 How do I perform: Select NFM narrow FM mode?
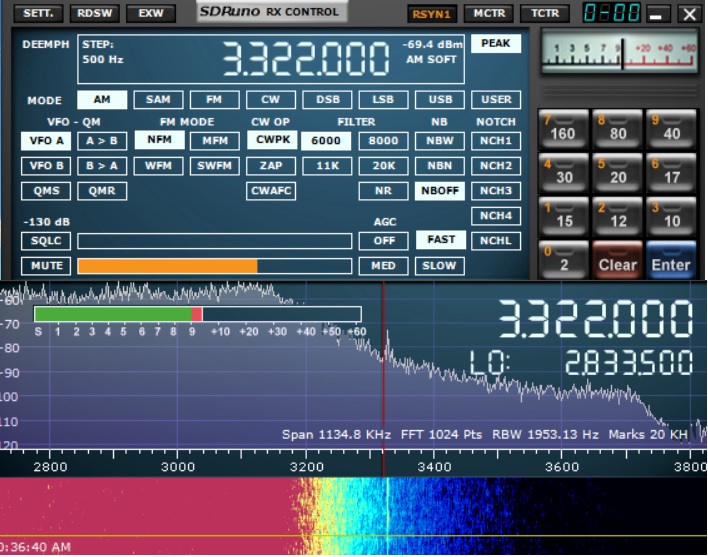[159, 140]
